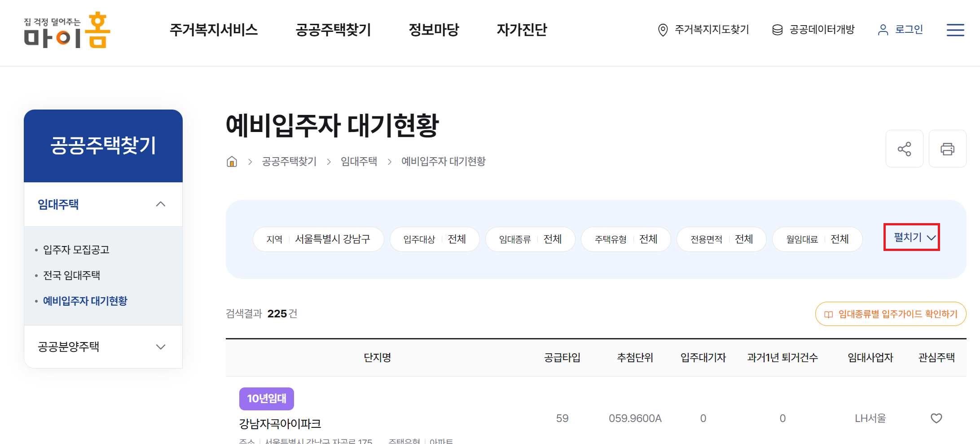Screen dimensions: 980x444
Task: Click the database icon for 공공데이터개방
Action: point(777,30)
